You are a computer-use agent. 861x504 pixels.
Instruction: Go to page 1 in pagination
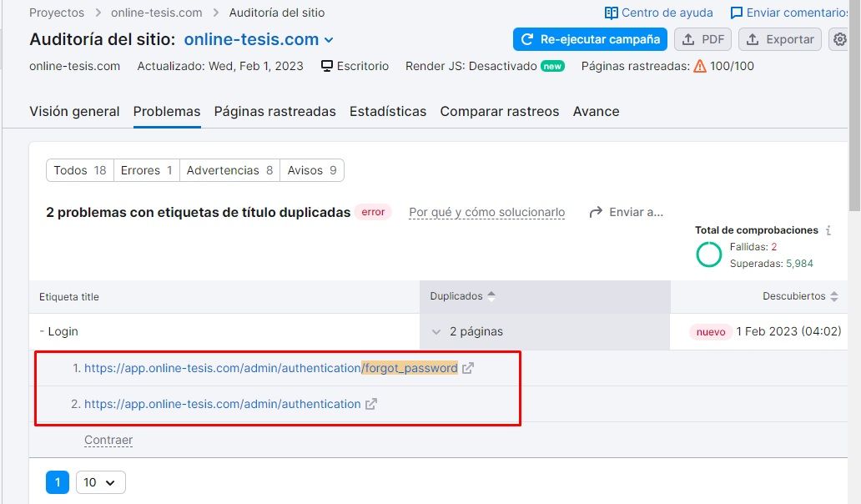(x=58, y=482)
